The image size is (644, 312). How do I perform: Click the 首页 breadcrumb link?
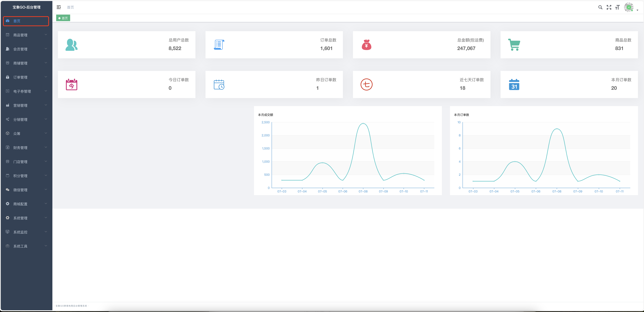(x=71, y=7)
